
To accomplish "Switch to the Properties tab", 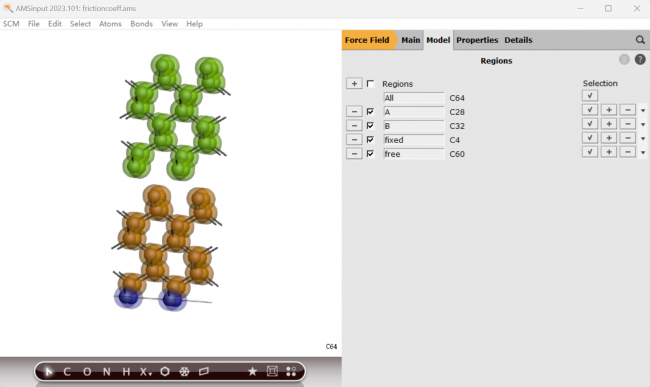I will click(x=477, y=40).
